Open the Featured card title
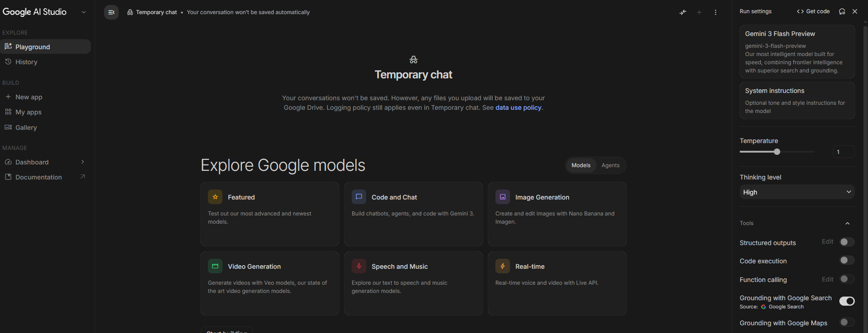This screenshot has height=333, width=868. click(x=241, y=197)
